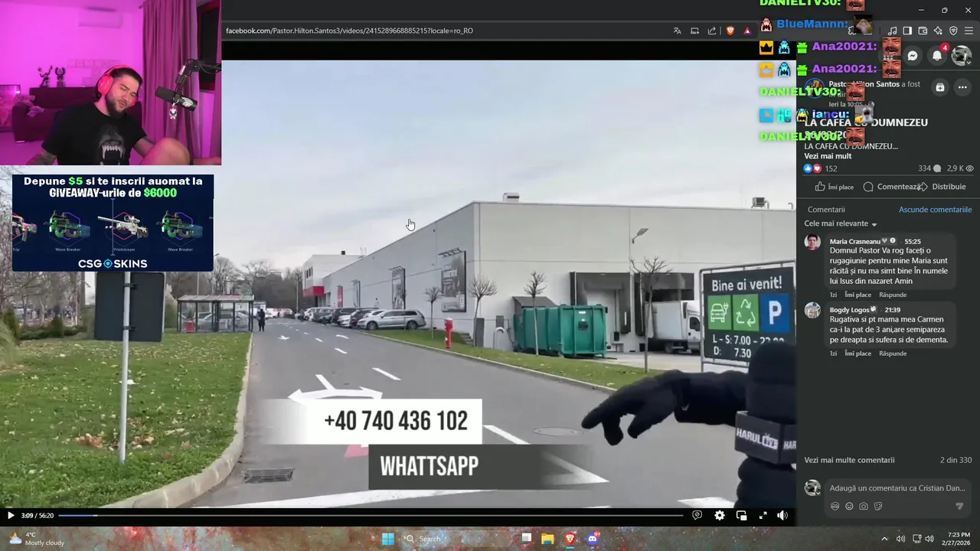This screenshot has height=551, width=980.
Task: Play the Facebook video
Action: [x=11, y=516]
